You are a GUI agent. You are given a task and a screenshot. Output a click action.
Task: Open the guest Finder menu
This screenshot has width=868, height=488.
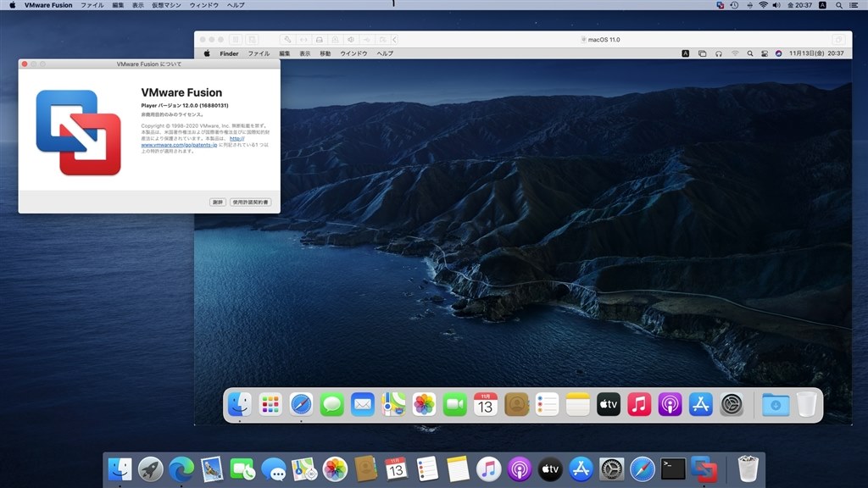point(229,53)
